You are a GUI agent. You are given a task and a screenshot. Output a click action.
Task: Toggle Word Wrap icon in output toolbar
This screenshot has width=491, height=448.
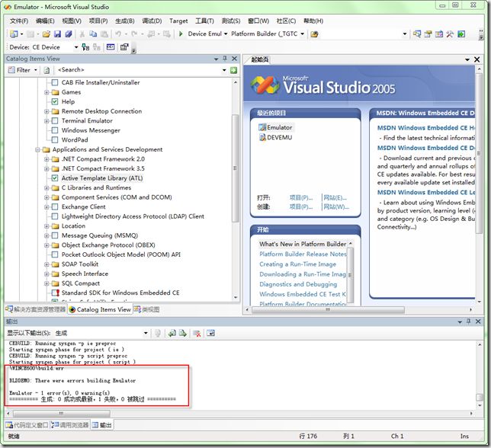[211, 333]
